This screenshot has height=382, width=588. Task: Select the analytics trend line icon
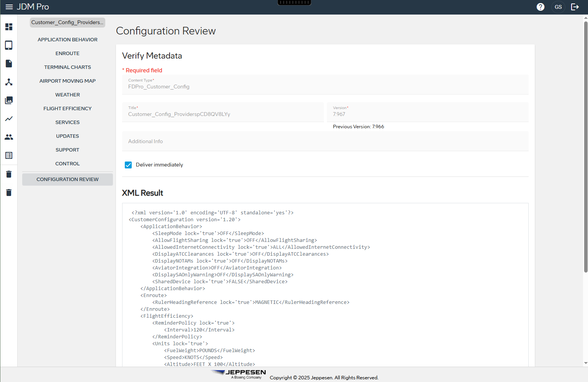pos(9,119)
